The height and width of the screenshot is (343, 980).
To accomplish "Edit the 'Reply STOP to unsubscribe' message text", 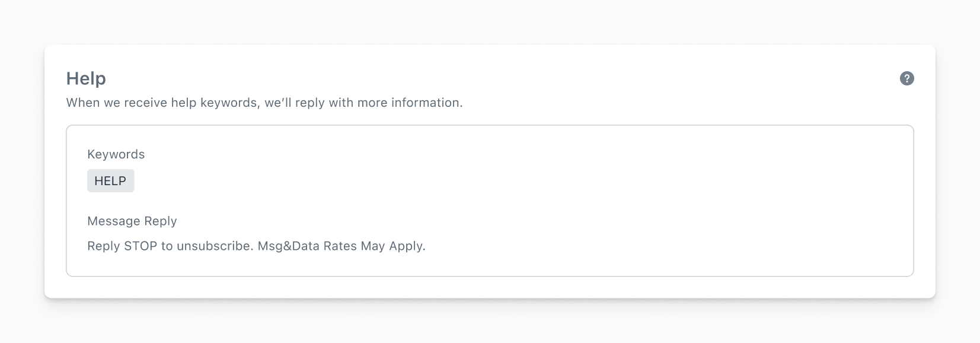I will click(x=256, y=246).
